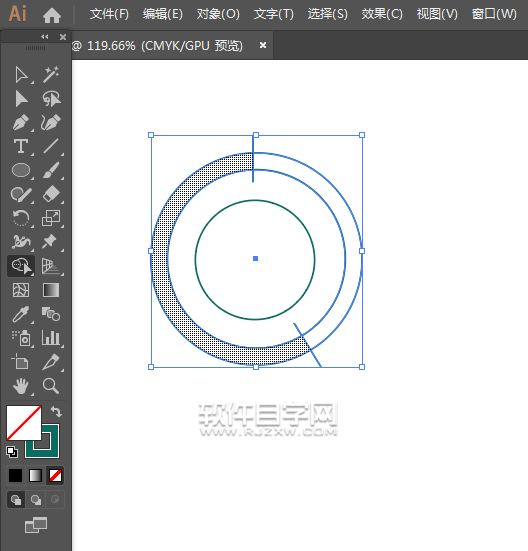Open the 文件(F) menu

tap(109, 14)
